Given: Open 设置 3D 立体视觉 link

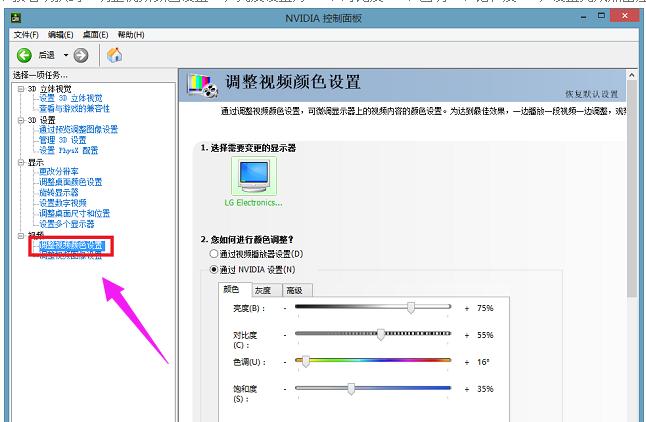Looking at the screenshot, I should [70, 98].
